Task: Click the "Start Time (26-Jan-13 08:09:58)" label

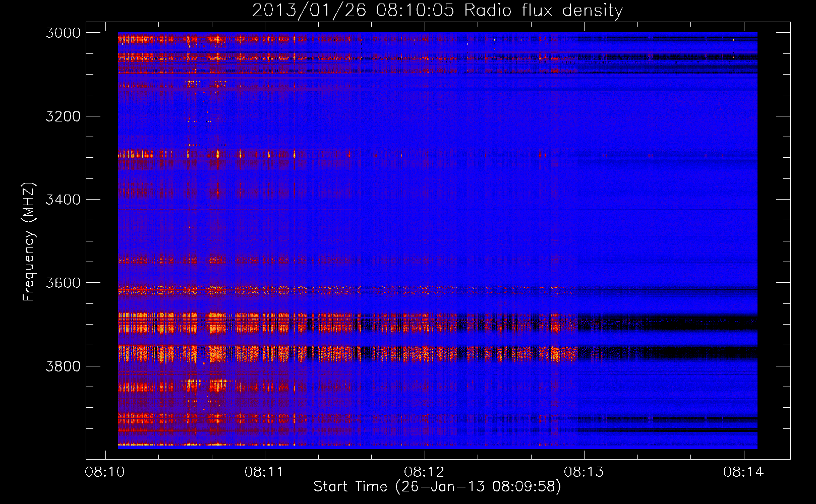Action: coord(437,487)
